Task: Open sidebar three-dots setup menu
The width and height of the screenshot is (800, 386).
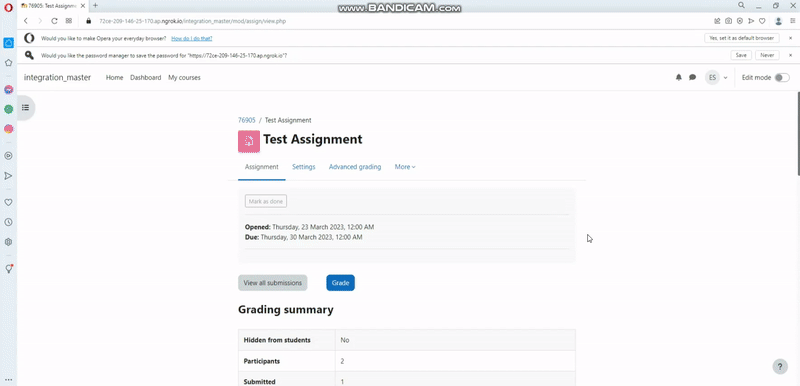Action: click(8, 380)
